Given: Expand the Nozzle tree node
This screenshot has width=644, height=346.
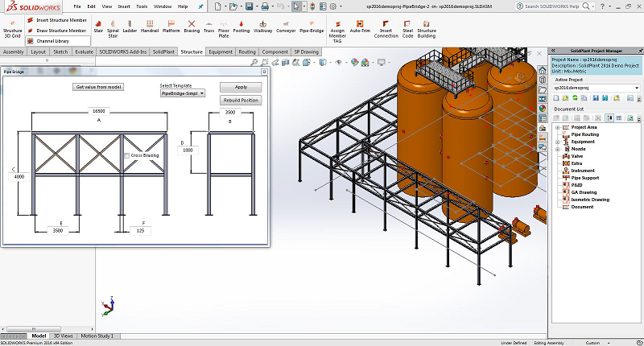Looking at the screenshot, I should click(557, 149).
